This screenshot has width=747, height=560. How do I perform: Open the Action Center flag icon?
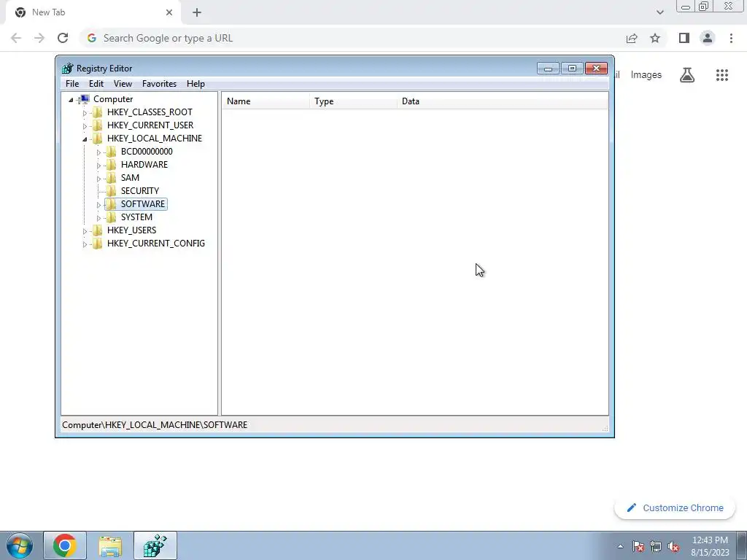tap(638, 546)
